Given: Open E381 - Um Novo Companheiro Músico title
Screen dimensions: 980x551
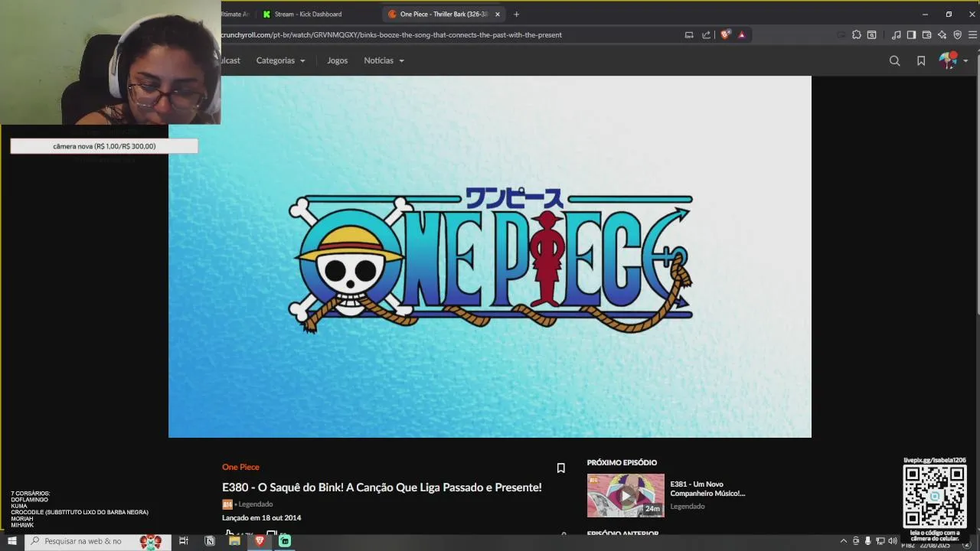Looking at the screenshot, I should point(707,488).
